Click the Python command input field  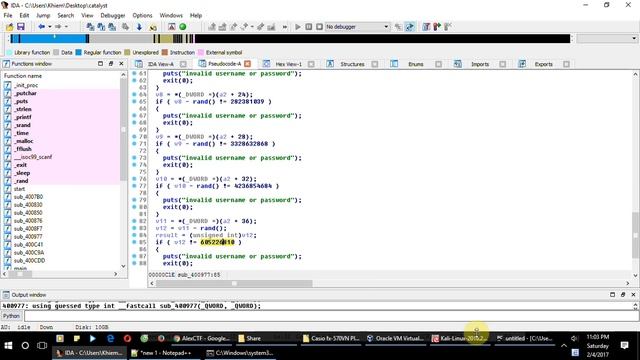pyautogui.click(x=331, y=316)
